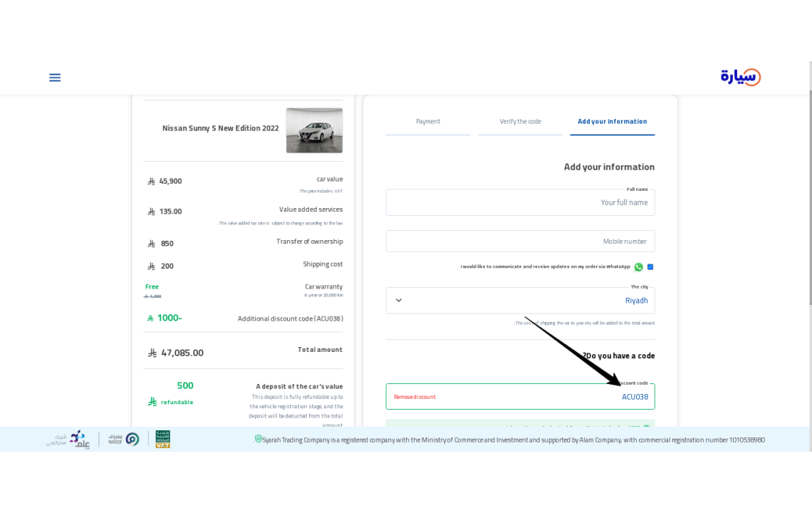Click the 500 deposit amount
Screen dimensions: 812x513
(x=185, y=385)
